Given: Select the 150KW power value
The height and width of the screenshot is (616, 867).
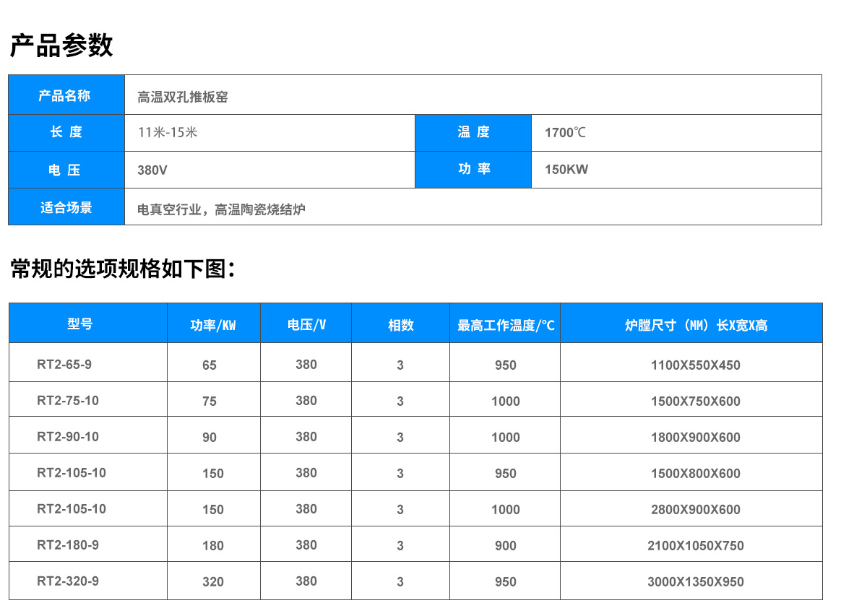Looking at the screenshot, I should click(x=566, y=170).
